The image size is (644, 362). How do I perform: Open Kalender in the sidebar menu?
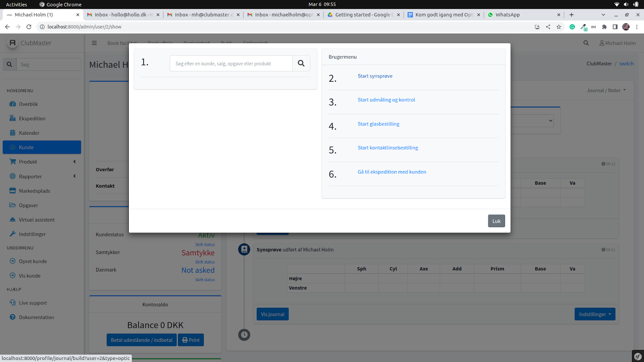pos(29,133)
